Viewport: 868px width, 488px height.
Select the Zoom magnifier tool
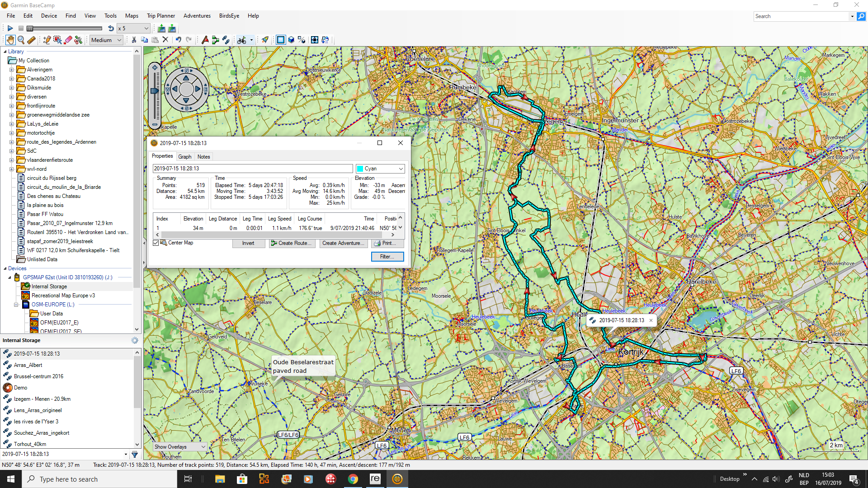pos(21,40)
